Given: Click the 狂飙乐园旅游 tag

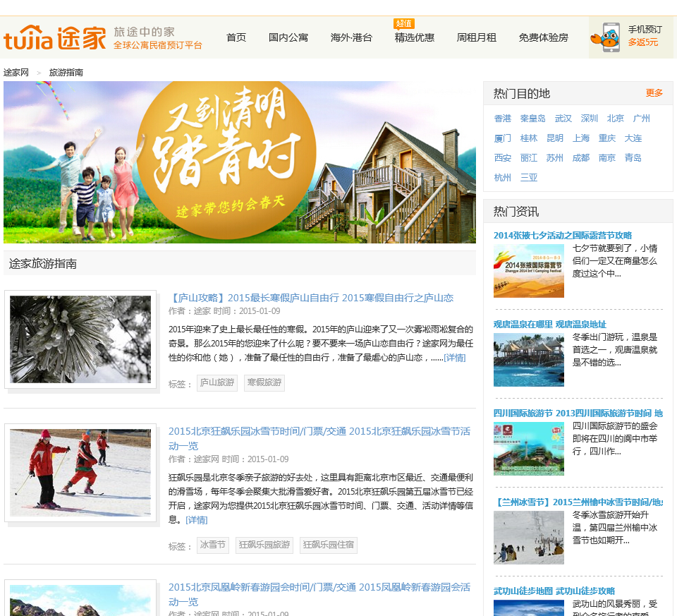Looking at the screenshot, I should (x=264, y=545).
